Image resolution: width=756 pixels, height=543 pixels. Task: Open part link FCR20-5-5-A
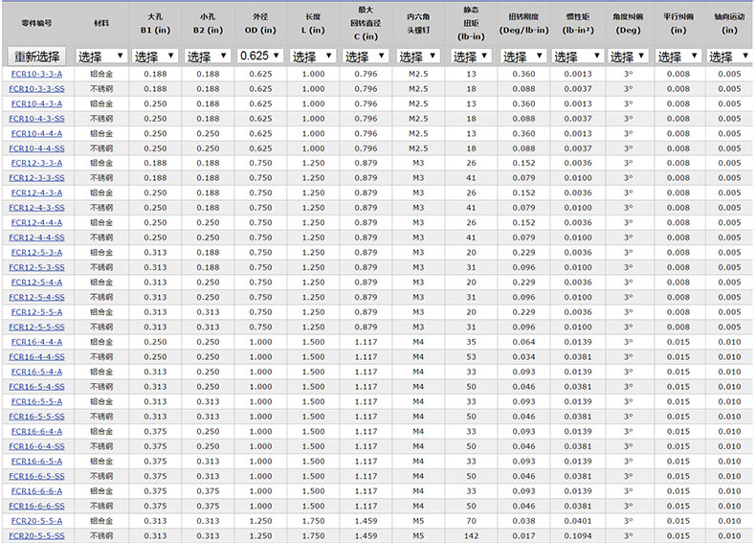tap(36, 521)
